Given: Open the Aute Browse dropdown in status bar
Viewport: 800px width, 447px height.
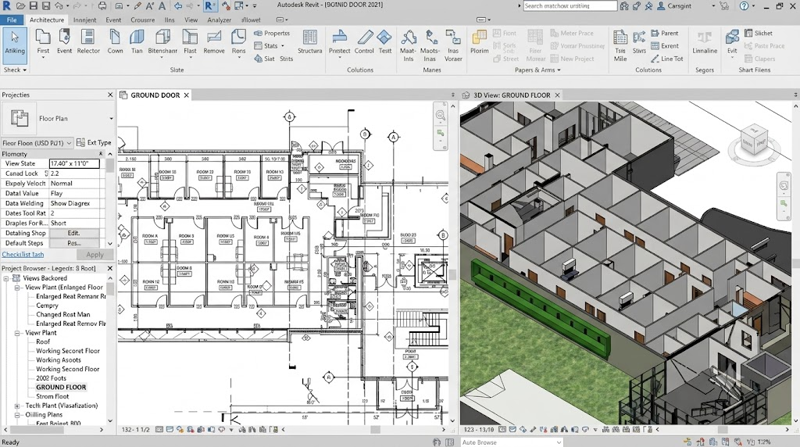Looking at the screenshot, I should click(559, 442).
